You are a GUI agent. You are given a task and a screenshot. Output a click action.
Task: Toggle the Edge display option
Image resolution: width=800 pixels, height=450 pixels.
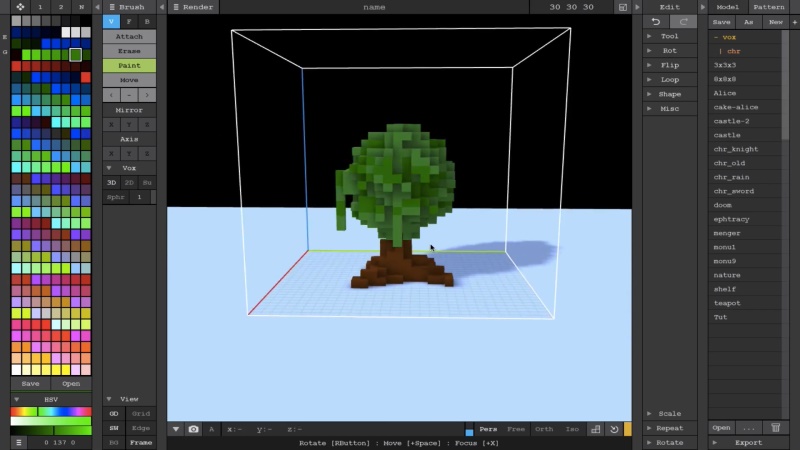pyautogui.click(x=141, y=428)
